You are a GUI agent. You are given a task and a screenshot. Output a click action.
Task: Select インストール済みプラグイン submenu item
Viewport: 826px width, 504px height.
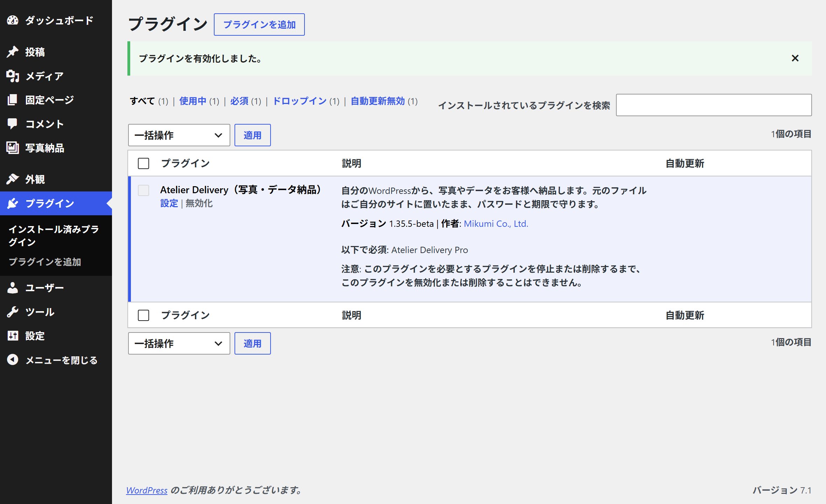(x=54, y=236)
